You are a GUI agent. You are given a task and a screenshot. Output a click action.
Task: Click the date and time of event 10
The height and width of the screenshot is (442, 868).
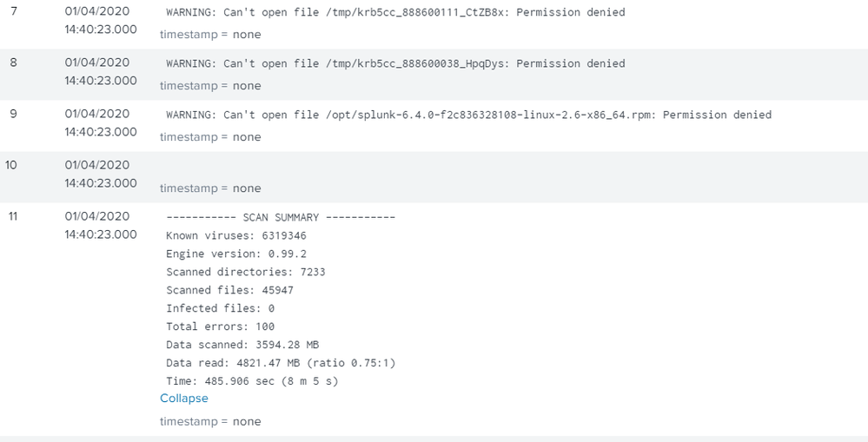100,174
